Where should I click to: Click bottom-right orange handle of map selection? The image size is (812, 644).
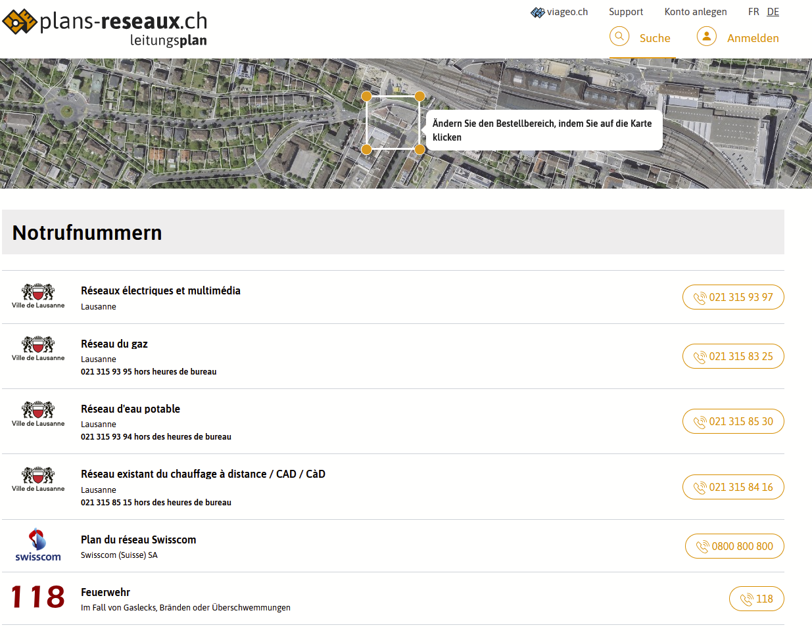(419, 149)
